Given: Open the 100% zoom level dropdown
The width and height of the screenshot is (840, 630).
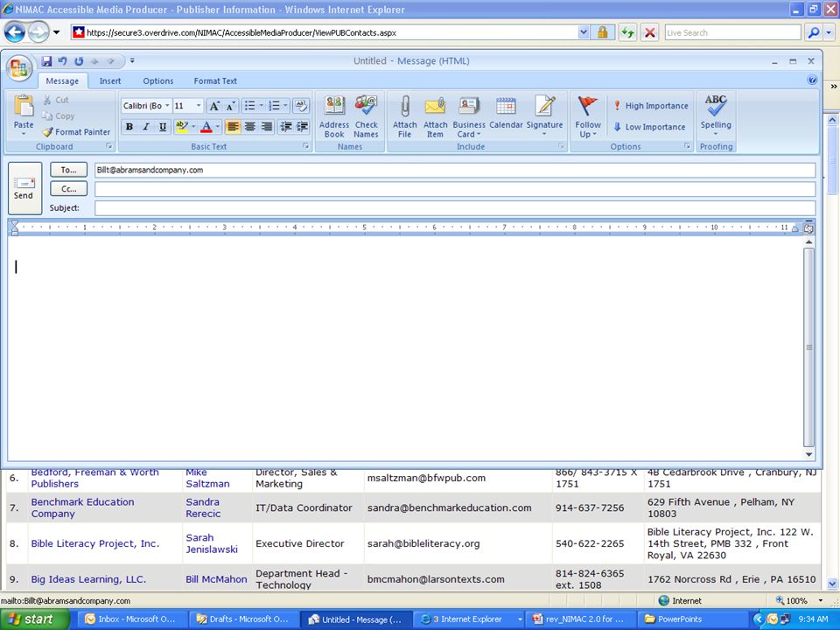Looking at the screenshot, I should [820, 600].
